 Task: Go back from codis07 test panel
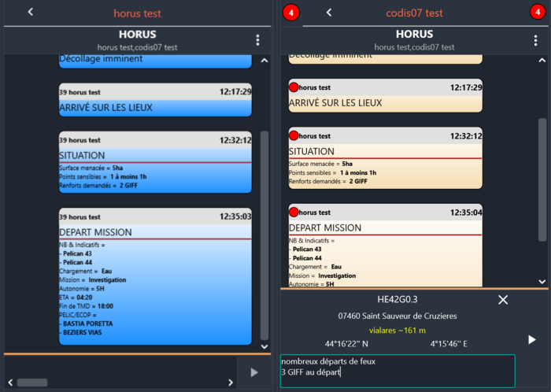click(329, 13)
